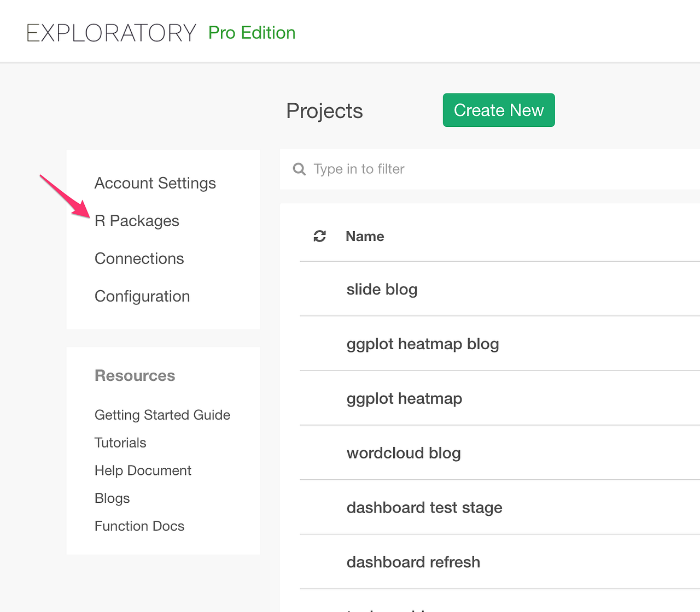Screen dimensions: 700x612
Task: Click the Name column header
Action: coord(365,236)
